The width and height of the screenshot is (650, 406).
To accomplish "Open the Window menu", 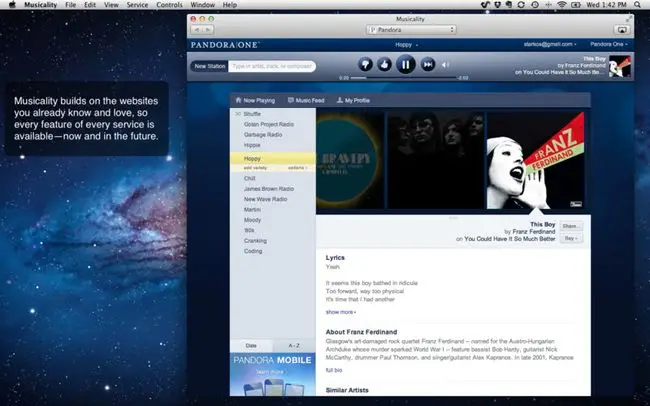I will pyautogui.click(x=202, y=5).
